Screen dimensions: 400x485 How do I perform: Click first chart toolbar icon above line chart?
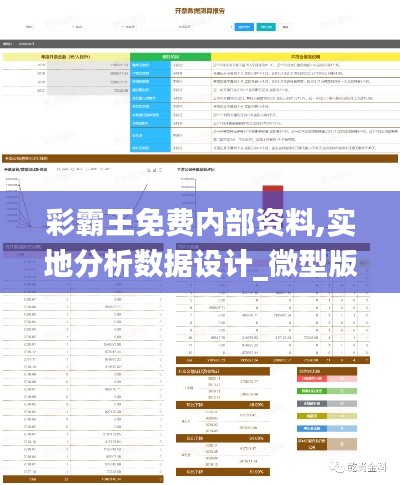pyautogui.click(x=148, y=170)
